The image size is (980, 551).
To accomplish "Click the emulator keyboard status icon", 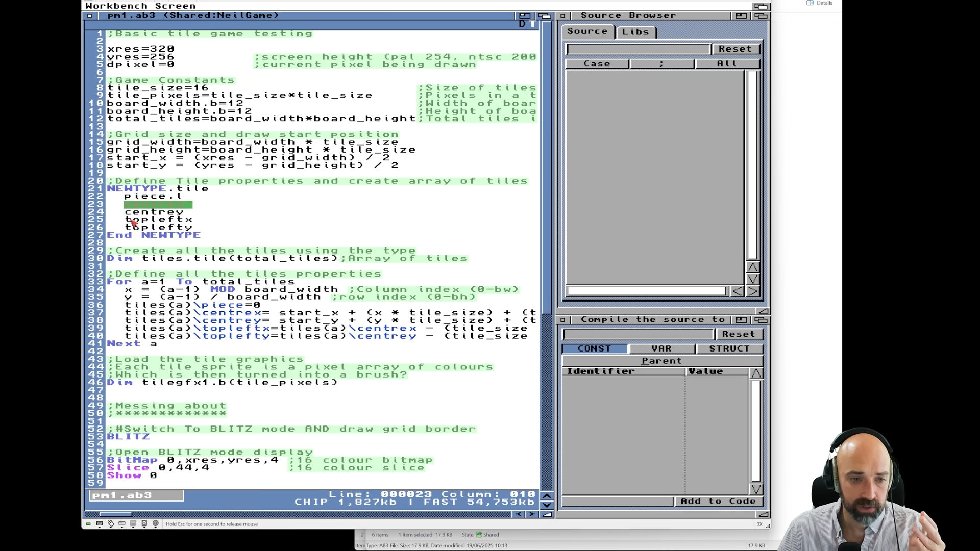I will pyautogui.click(x=100, y=524).
